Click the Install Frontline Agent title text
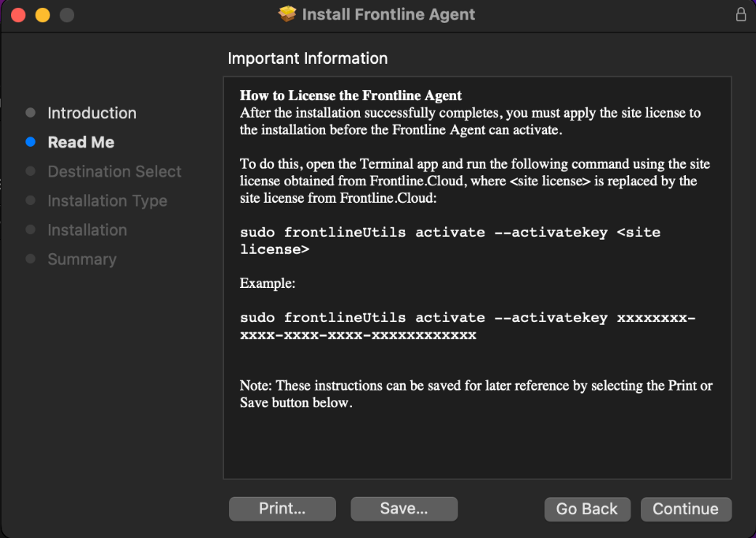756x538 pixels. coord(386,13)
